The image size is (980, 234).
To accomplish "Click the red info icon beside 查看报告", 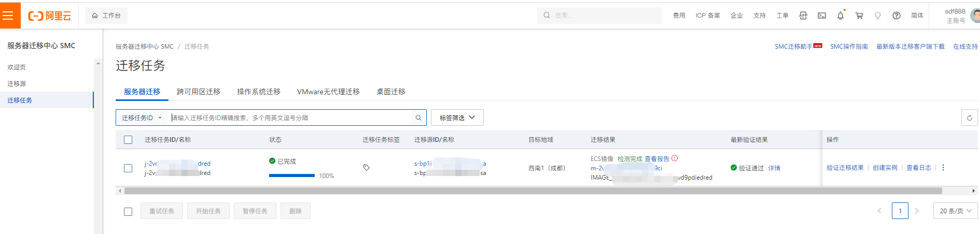I will point(675,158).
